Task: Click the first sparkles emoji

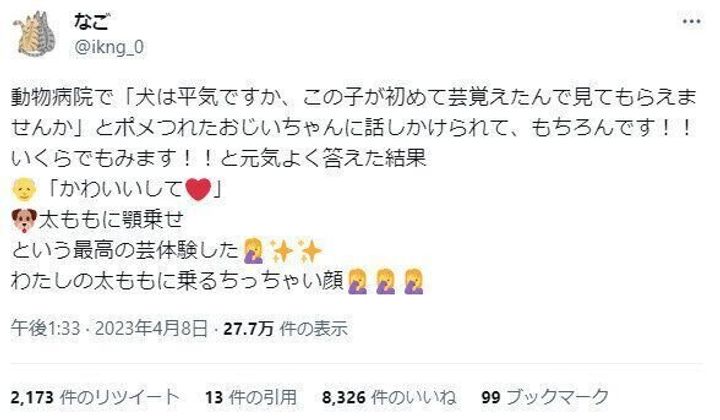Action: pyautogui.click(x=281, y=251)
